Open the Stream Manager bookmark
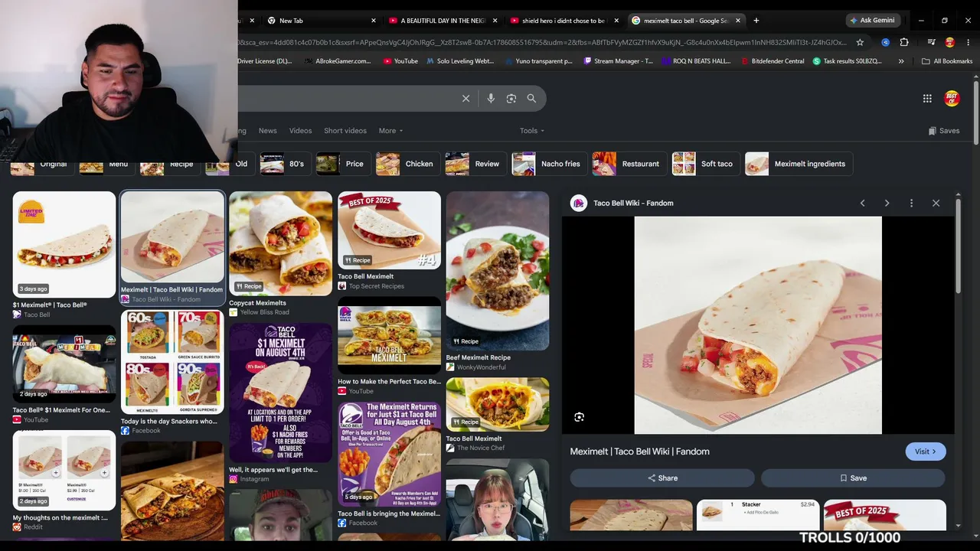This screenshot has height=551, width=980. (x=618, y=61)
